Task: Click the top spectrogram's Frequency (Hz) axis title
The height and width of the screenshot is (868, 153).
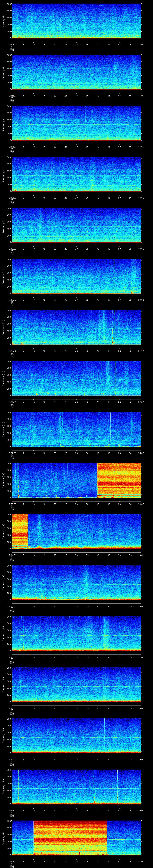Action: point(3,21)
